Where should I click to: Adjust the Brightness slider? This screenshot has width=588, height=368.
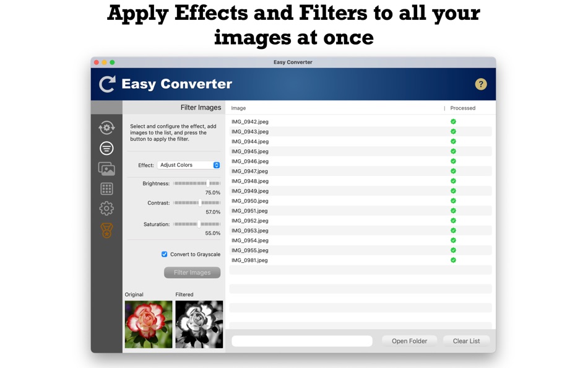(197, 183)
